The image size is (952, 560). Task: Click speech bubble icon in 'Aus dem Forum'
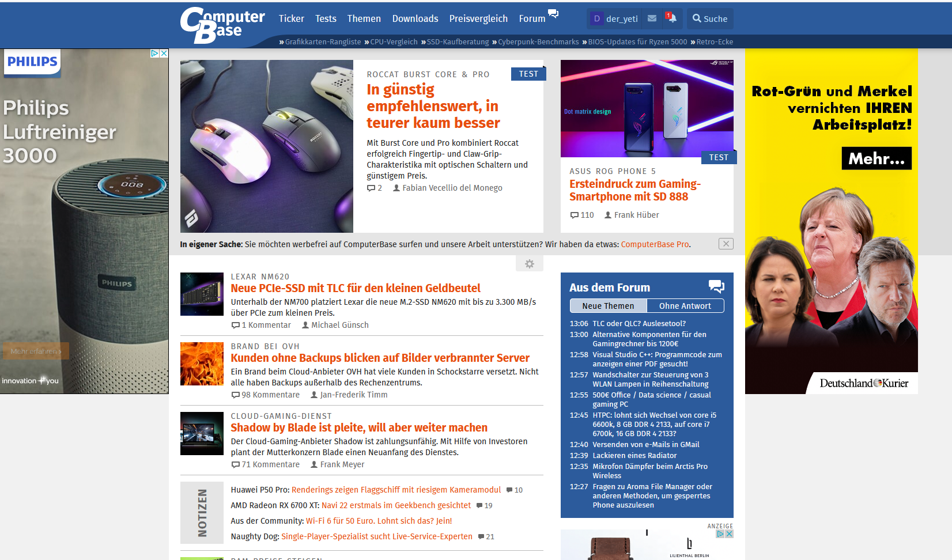pyautogui.click(x=716, y=286)
